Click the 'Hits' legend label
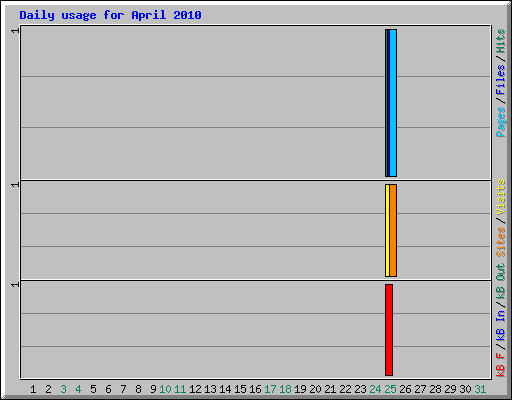This screenshot has width=512, height=400. click(x=500, y=41)
